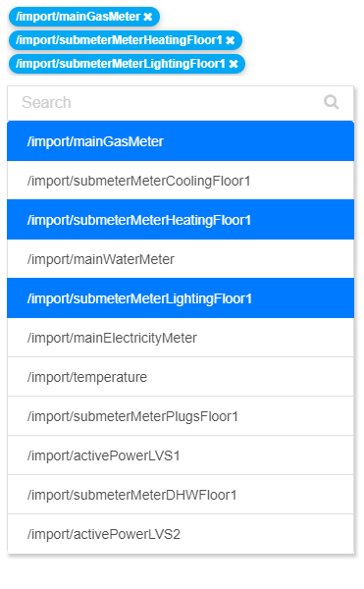Image resolution: width=364 pixels, height=589 pixels.
Task: Select /import/submeterMeterCoolingFloor1 option
Action: click(x=181, y=181)
